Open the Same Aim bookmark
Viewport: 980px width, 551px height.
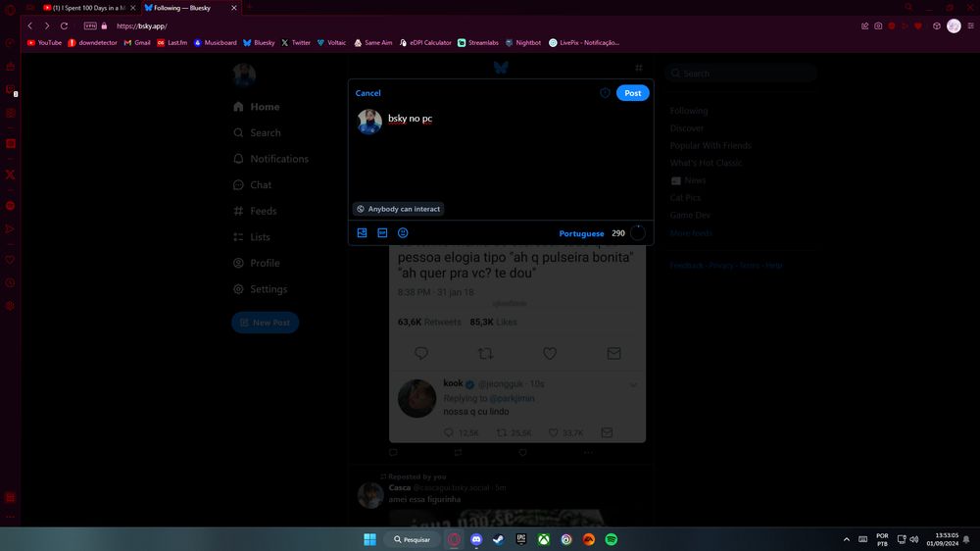pos(373,42)
